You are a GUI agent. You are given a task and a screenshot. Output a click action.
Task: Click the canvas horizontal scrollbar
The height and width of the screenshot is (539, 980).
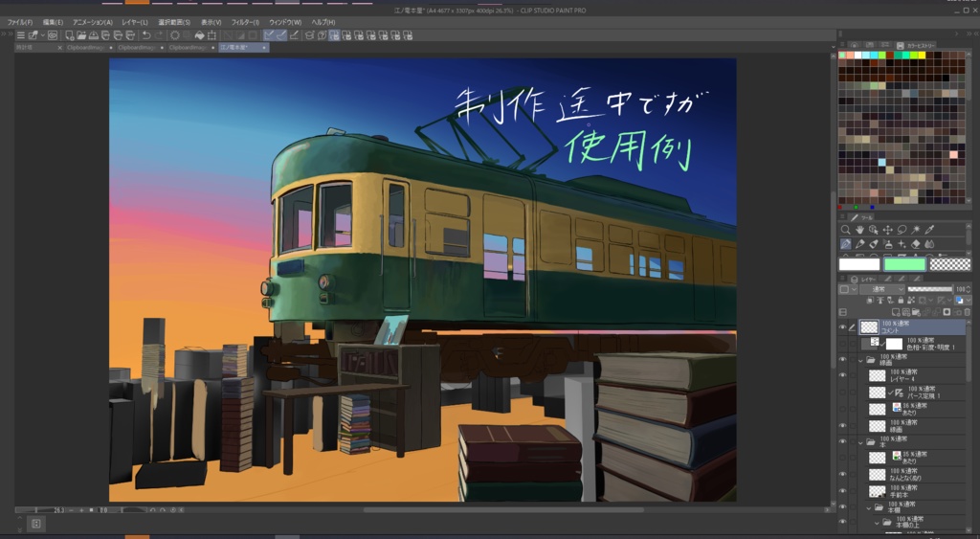pos(503,510)
